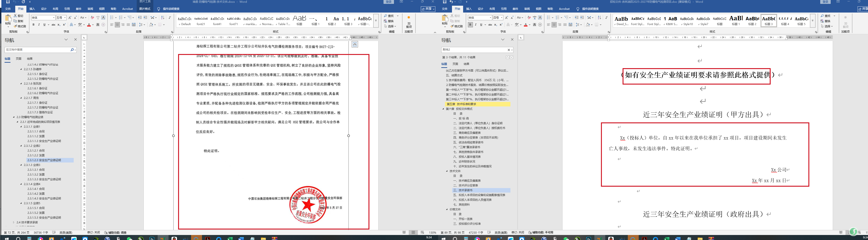Align text left in left Word window
Viewport: 868px width, 240px height.
tap(112, 25)
